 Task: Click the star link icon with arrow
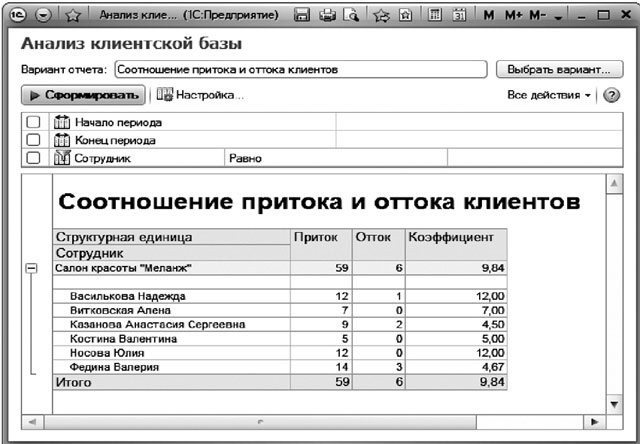pos(381,16)
